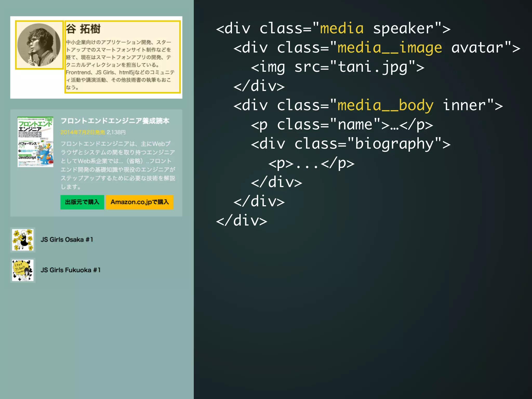The height and width of the screenshot is (399, 532).
Task: Open the JS Girls Fukuoka #1 link
Action: pyautogui.click(x=70, y=270)
